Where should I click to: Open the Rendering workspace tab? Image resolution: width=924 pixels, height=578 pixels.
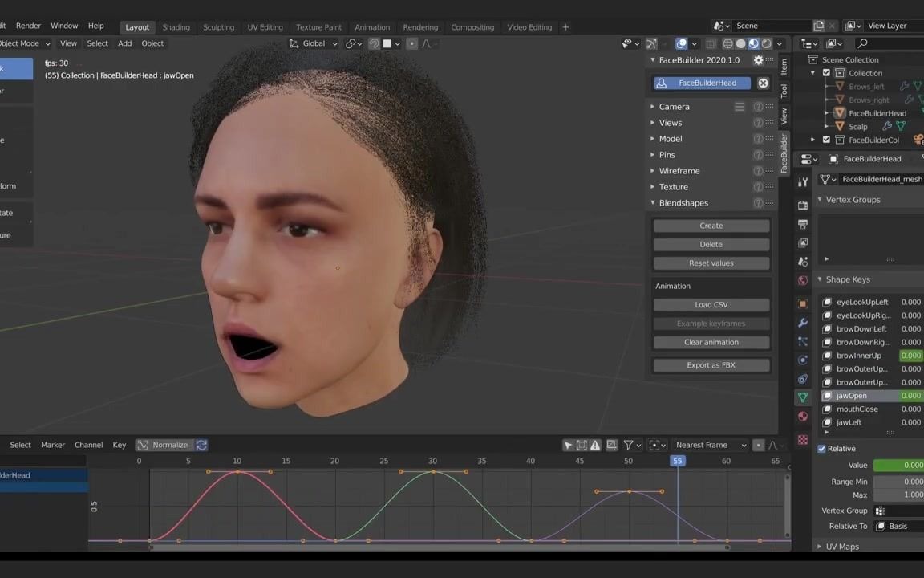420,26
